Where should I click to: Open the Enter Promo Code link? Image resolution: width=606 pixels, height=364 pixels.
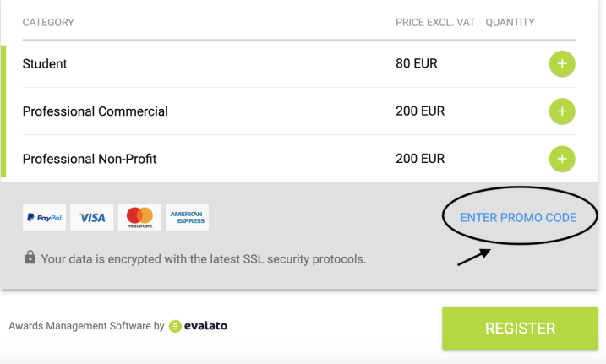pyautogui.click(x=518, y=218)
